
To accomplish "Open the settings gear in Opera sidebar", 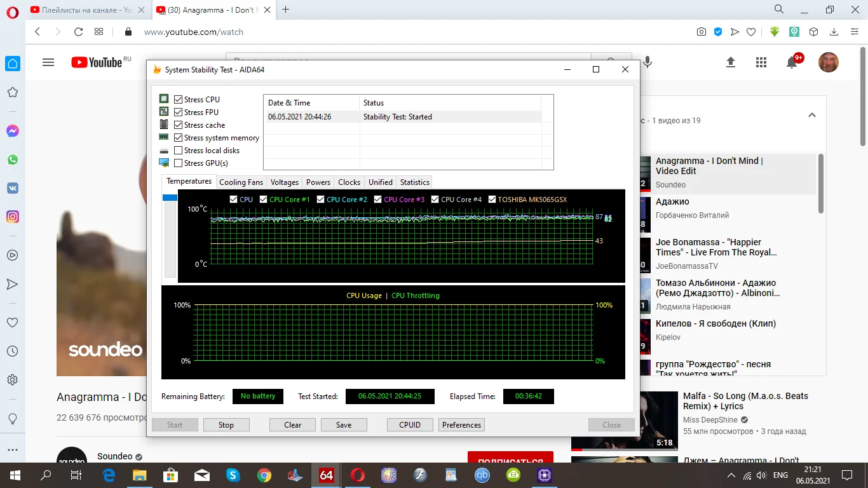I will [13, 380].
